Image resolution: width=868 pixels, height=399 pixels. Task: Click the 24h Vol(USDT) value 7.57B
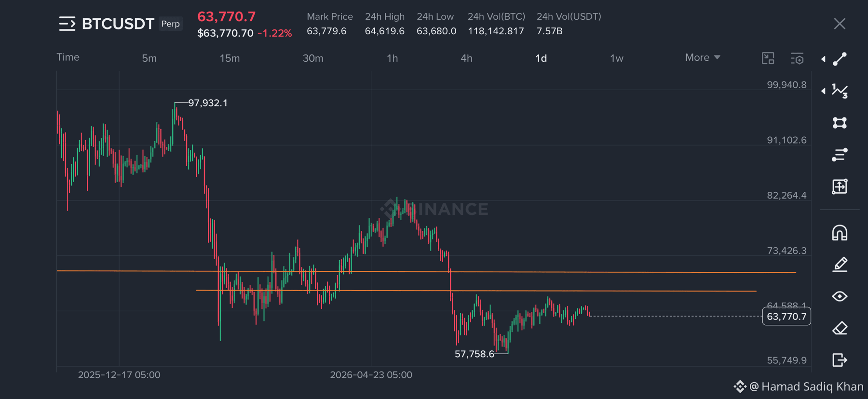tap(549, 31)
